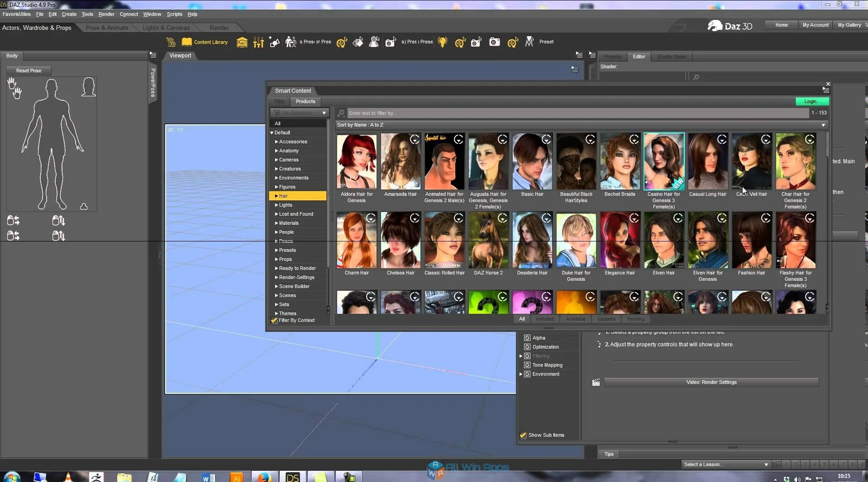The height and width of the screenshot is (482, 868).
Task: Expand the Anatomy category
Action: 277,151
